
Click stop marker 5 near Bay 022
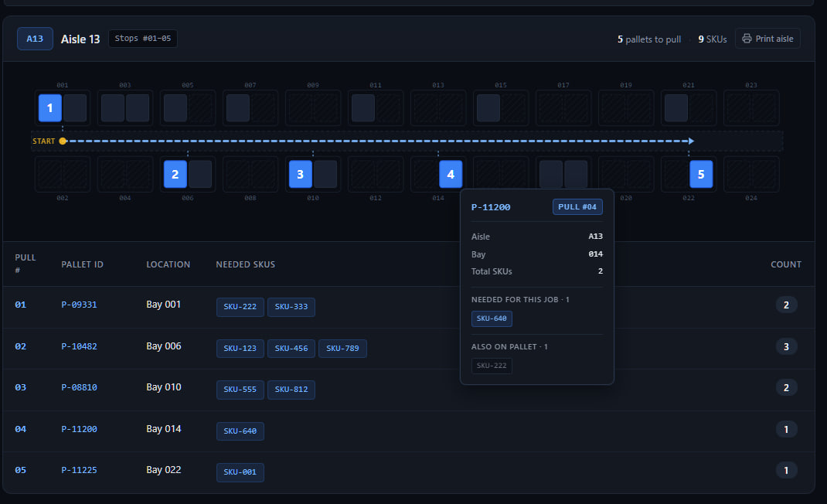pyautogui.click(x=701, y=174)
